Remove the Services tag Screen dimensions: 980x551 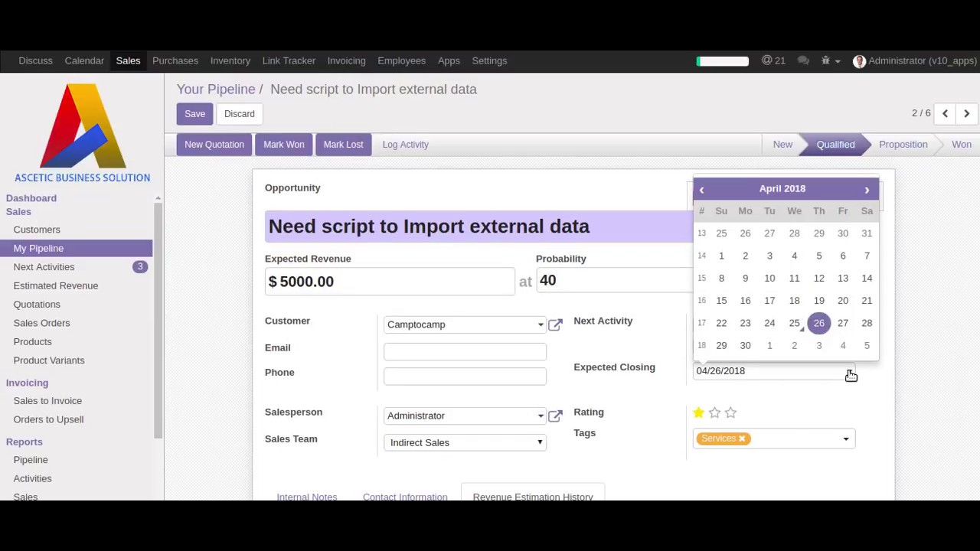(742, 439)
